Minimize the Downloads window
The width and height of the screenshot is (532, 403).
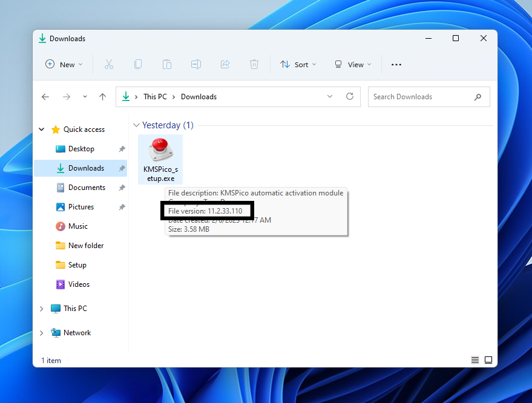tap(429, 38)
